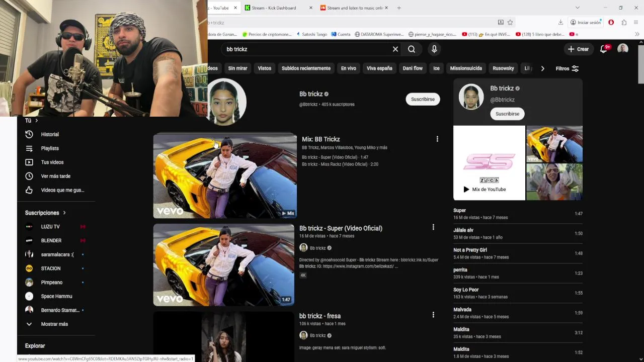Open Bb trickz - Super (Video Oficial) title

click(x=341, y=228)
